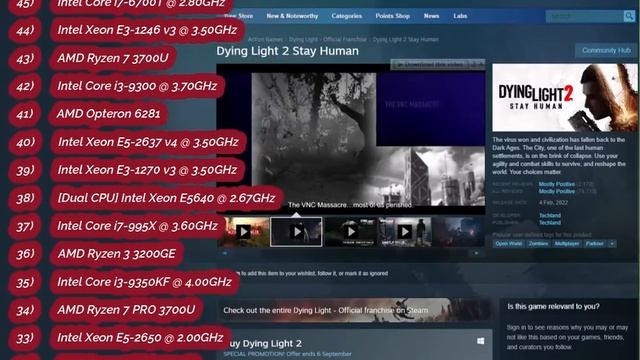640x360 pixels.
Task: Click Intel Core i3-9350KF @ 4.00GHz entry
Action: (x=144, y=282)
